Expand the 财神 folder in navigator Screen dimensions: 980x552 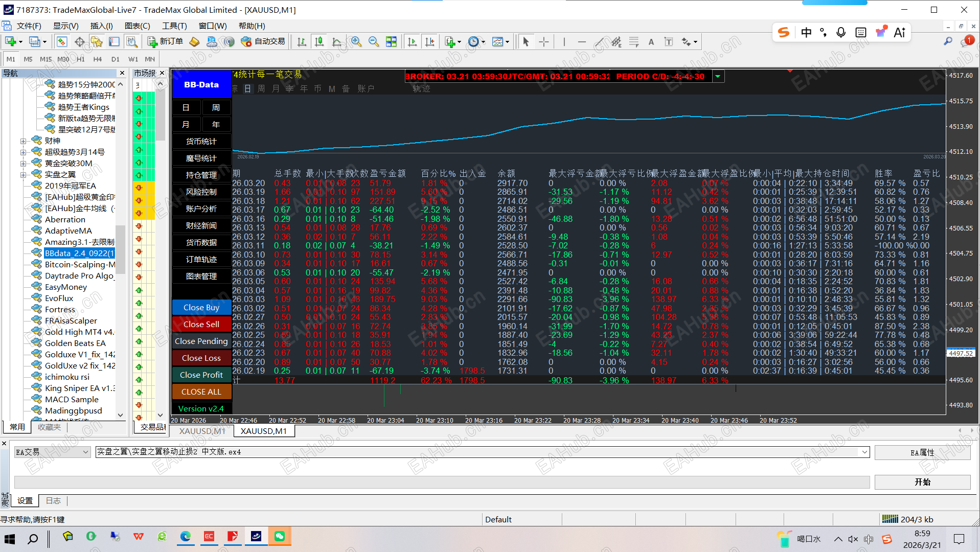tap(23, 141)
